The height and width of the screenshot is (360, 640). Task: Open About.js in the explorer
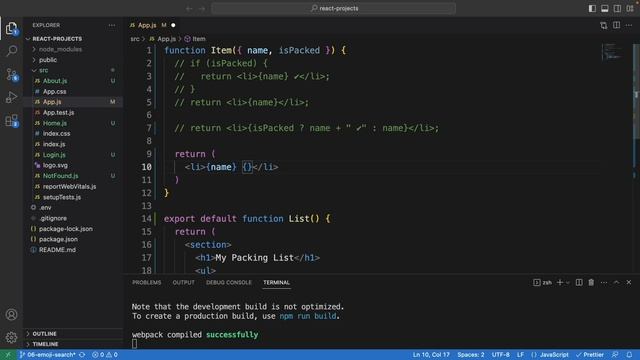click(x=55, y=81)
